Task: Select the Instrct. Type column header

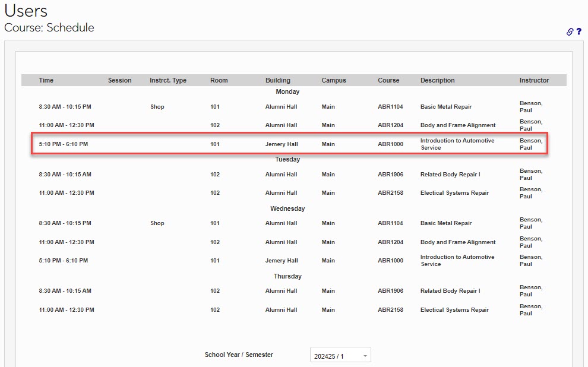Action: point(168,80)
